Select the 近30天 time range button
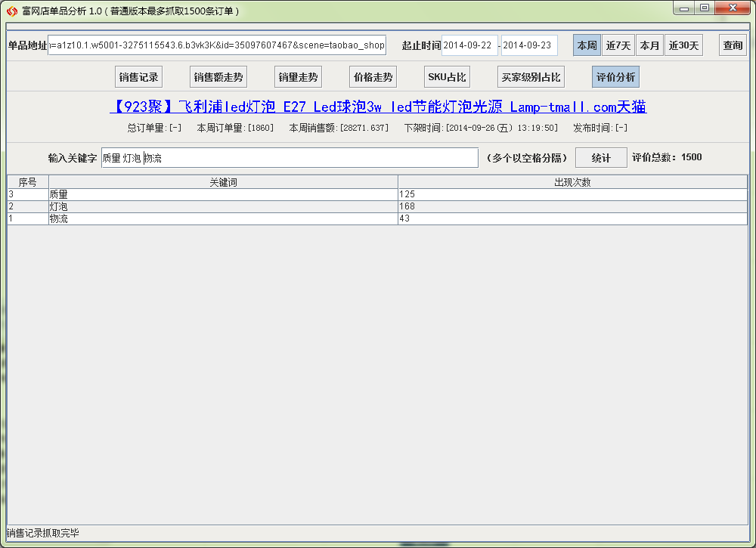756x548 pixels. pos(683,45)
